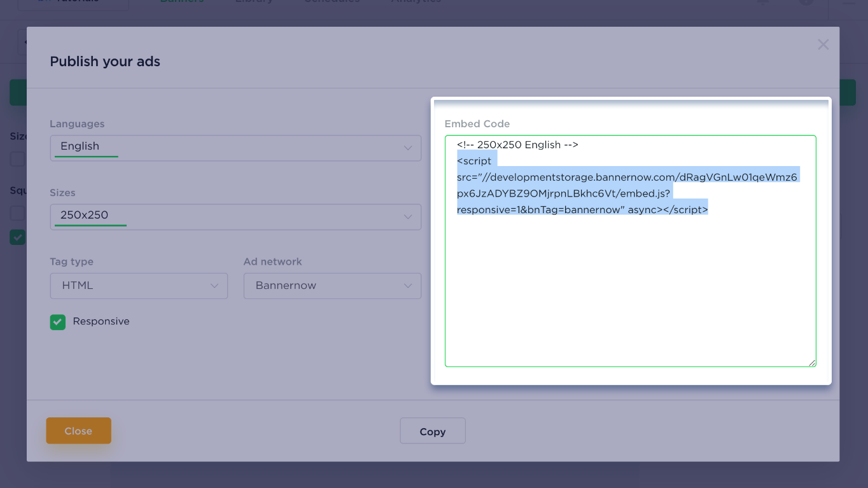Open the Tag type dropdown showing HTML

(x=139, y=286)
